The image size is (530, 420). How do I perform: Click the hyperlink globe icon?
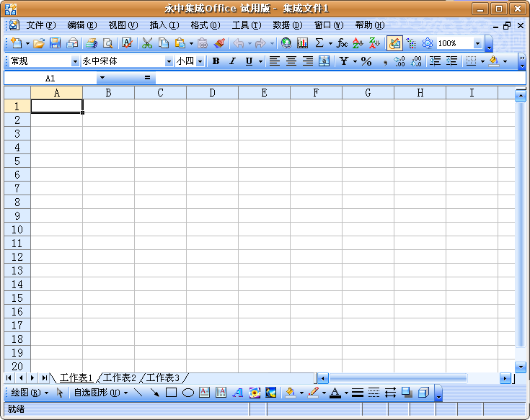(x=286, y=43)
